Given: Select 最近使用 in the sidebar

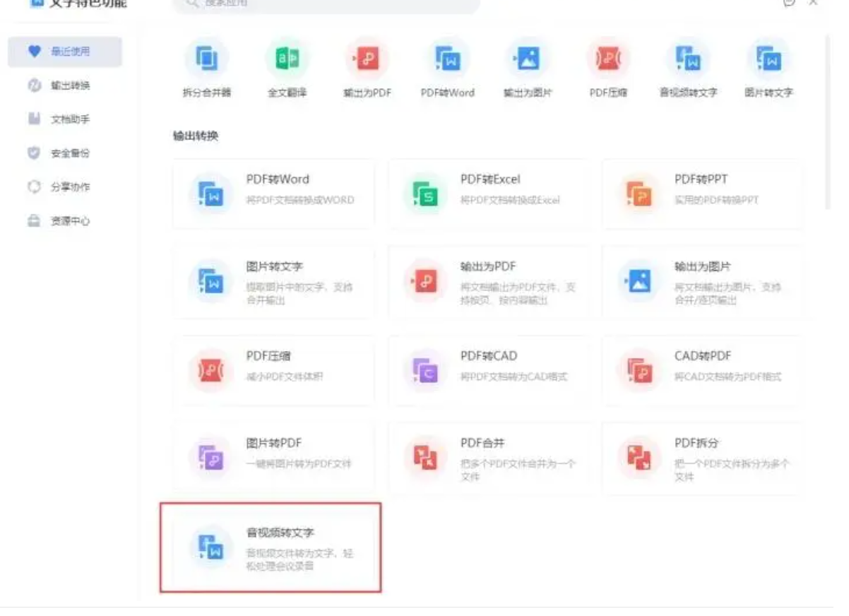Looking at the screenshot, I should click(x=65, y=52).
